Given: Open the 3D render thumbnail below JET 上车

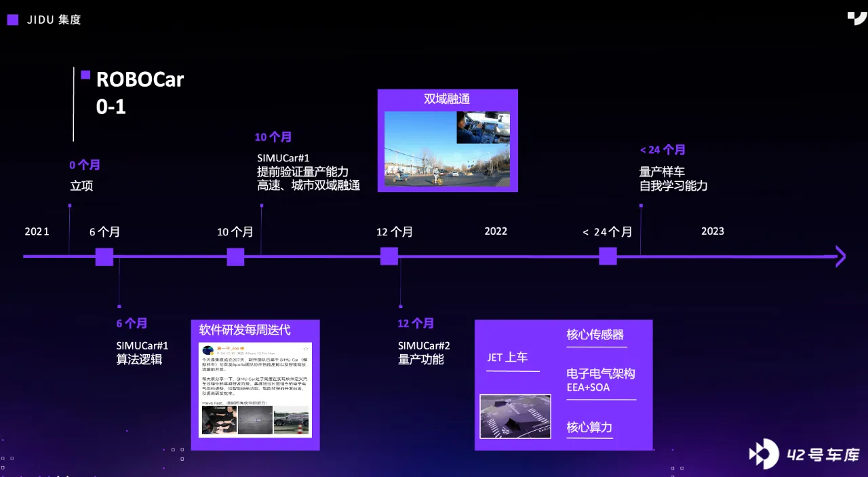Looking at the screenshot, I should coord(515,417).
